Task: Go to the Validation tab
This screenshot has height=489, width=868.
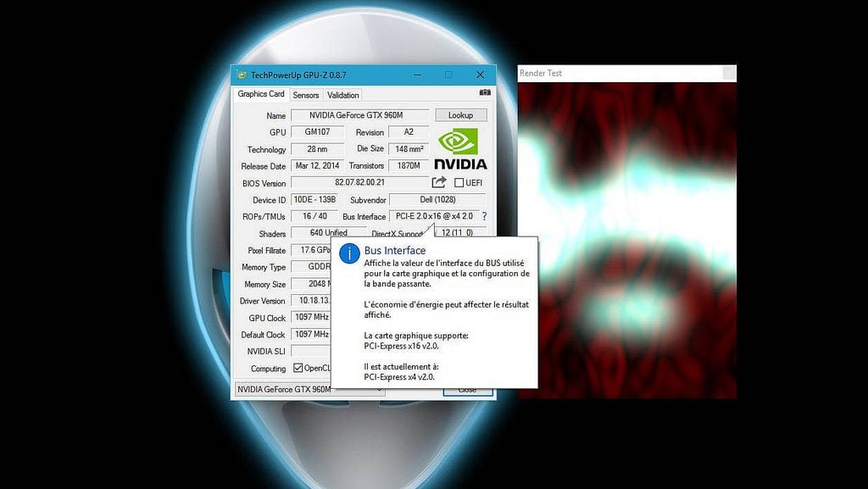Action: [x=343, y=95]
